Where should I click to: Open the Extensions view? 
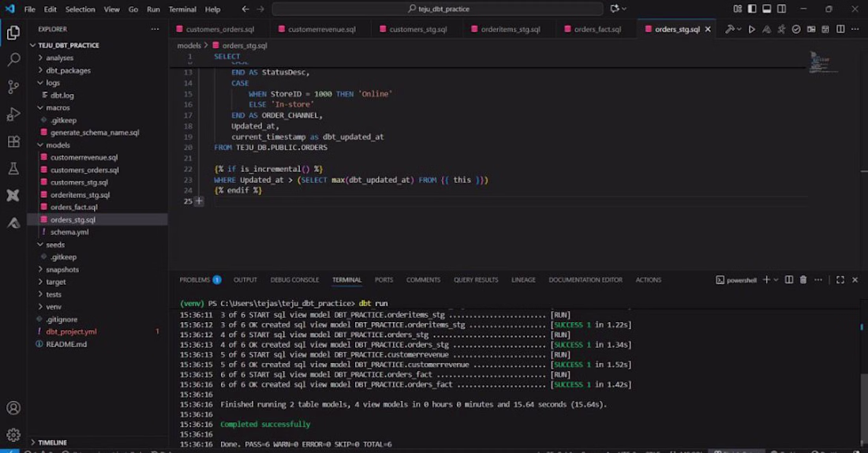pyautogui.click(x=13, y=141)
